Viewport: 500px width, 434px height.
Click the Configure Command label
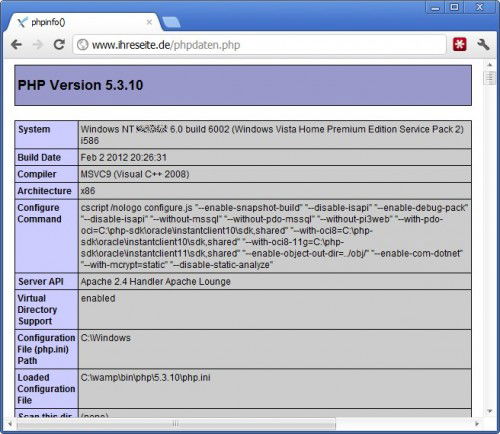pyautogui.click(x=39, y=213)
